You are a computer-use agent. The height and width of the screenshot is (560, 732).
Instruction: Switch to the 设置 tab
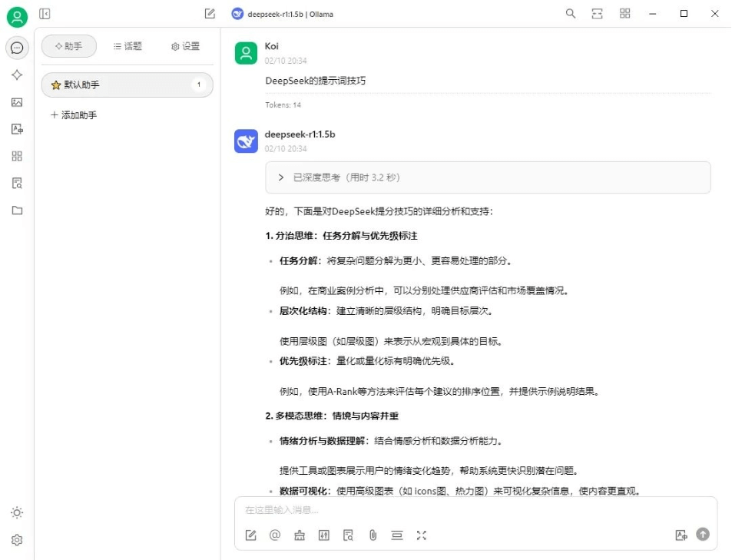coord(185,46)
